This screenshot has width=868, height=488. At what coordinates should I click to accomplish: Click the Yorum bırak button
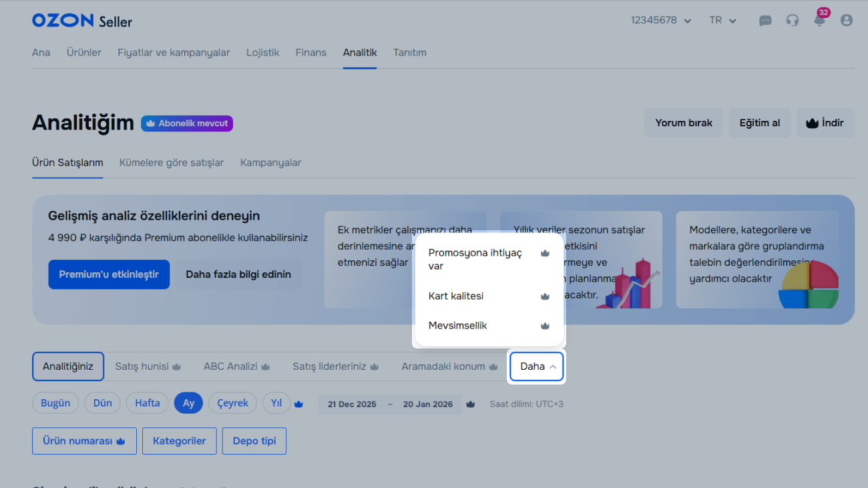pos(684,124)
